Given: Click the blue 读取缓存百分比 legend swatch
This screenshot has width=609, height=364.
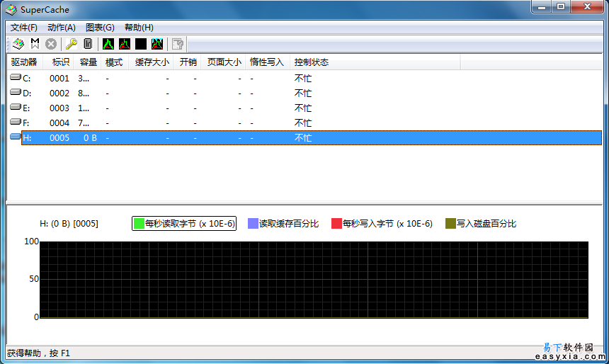Looking at the screenshot, I should 254,223.
